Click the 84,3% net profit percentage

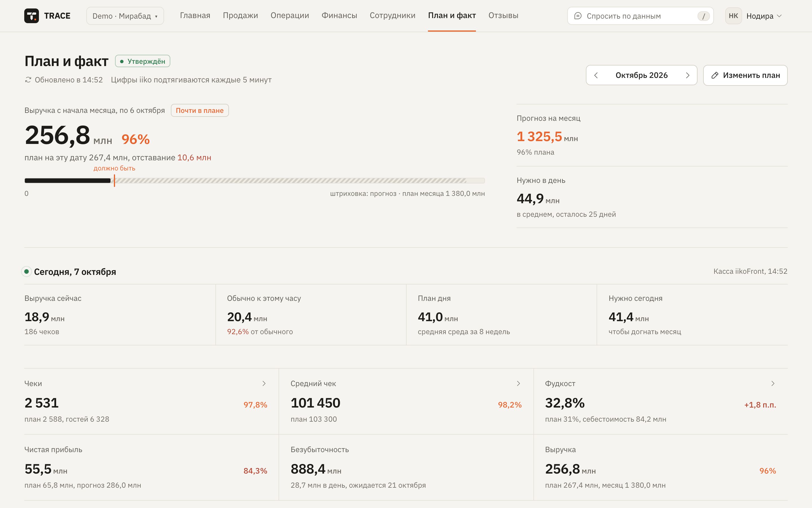coord(255,471)
